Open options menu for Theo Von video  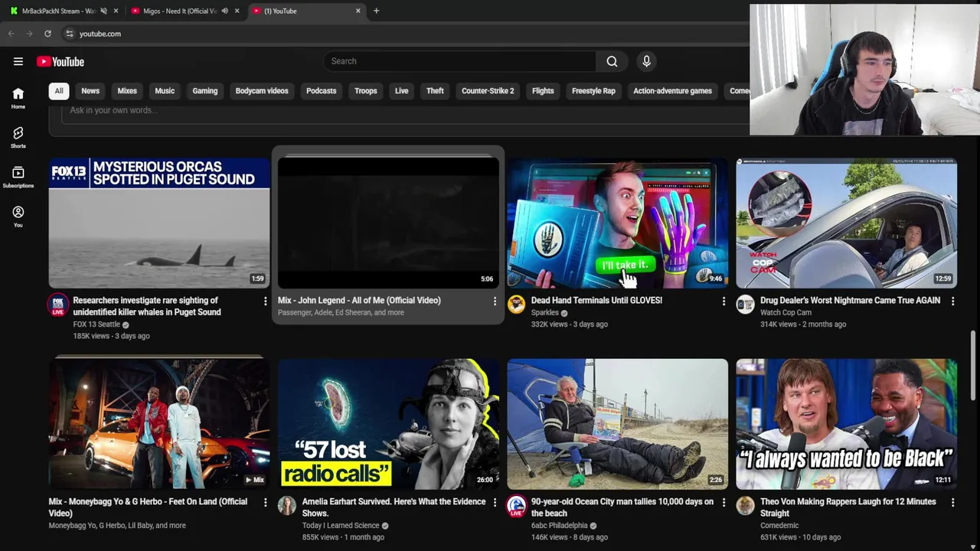952,503
